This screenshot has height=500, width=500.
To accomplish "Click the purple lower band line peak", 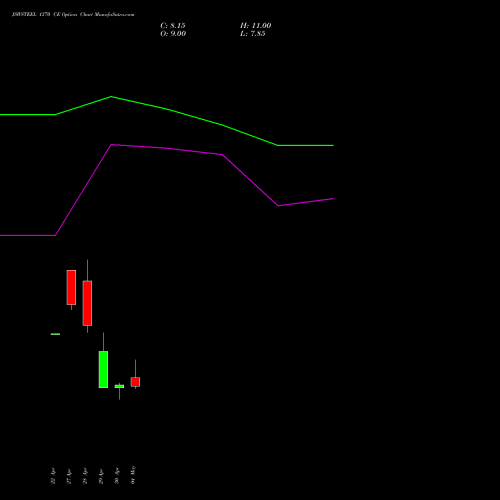I will coord(111,145).
